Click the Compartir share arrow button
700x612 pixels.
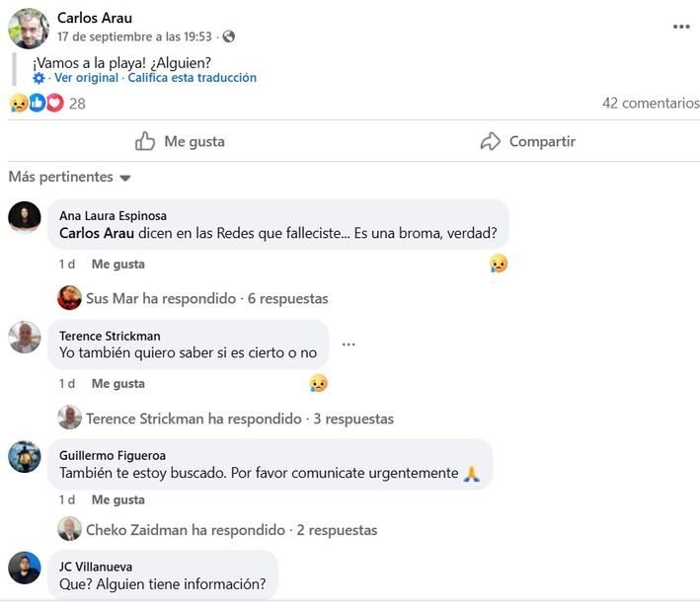click(x=527, y=141)
